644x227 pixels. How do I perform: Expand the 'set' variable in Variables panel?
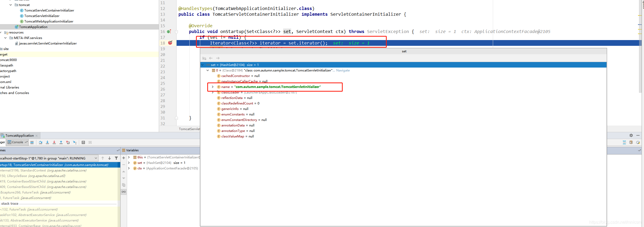click(129, 163)
